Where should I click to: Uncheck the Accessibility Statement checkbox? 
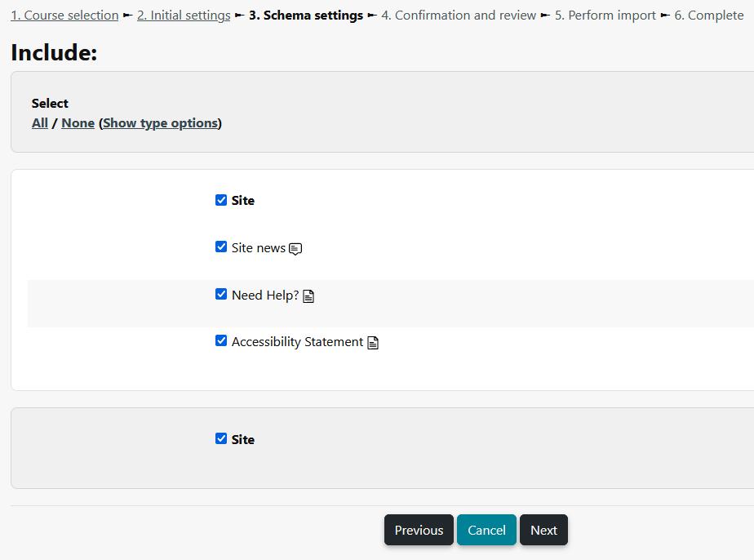tap(221, 340)
